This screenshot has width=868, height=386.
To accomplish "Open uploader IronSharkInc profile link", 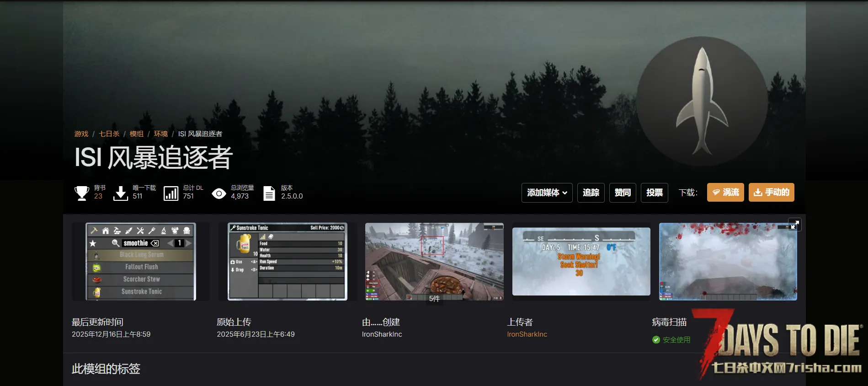I will [527, 334].
